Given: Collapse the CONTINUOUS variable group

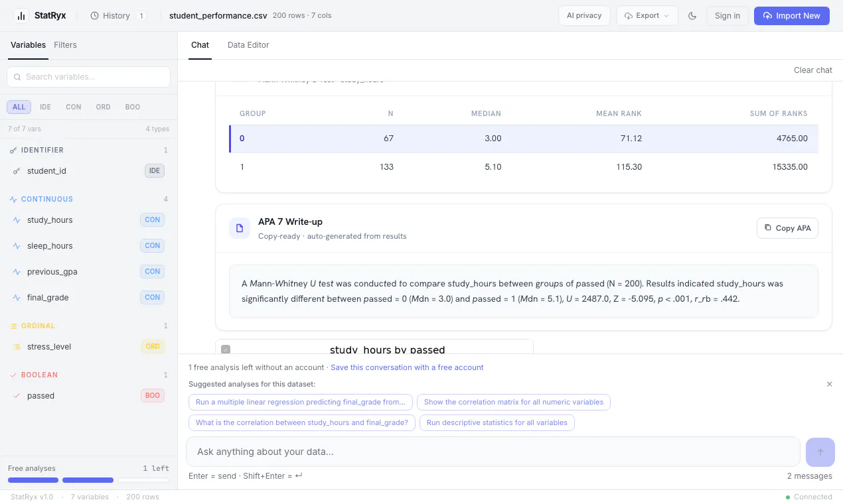Looking at the screenshot, I should click(x=88, y=199).
